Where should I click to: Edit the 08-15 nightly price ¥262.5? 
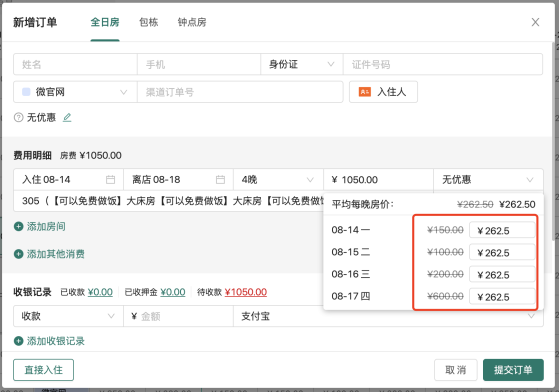[x=502, y=253]
